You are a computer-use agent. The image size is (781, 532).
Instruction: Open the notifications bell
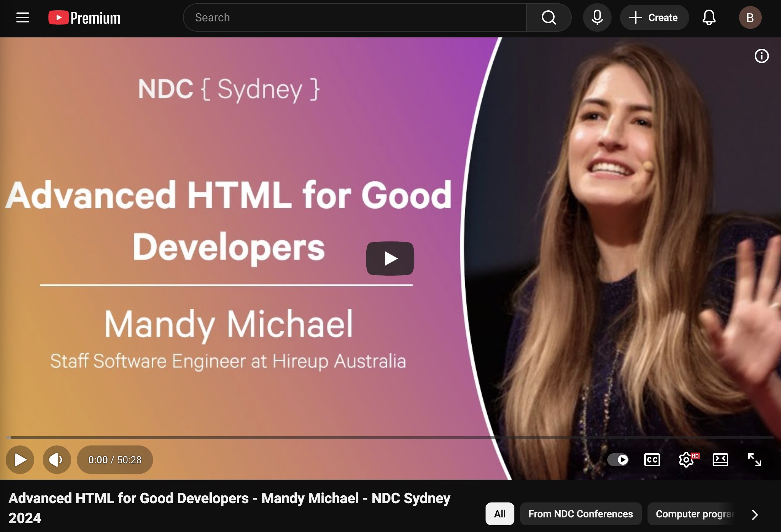point(709,17)
